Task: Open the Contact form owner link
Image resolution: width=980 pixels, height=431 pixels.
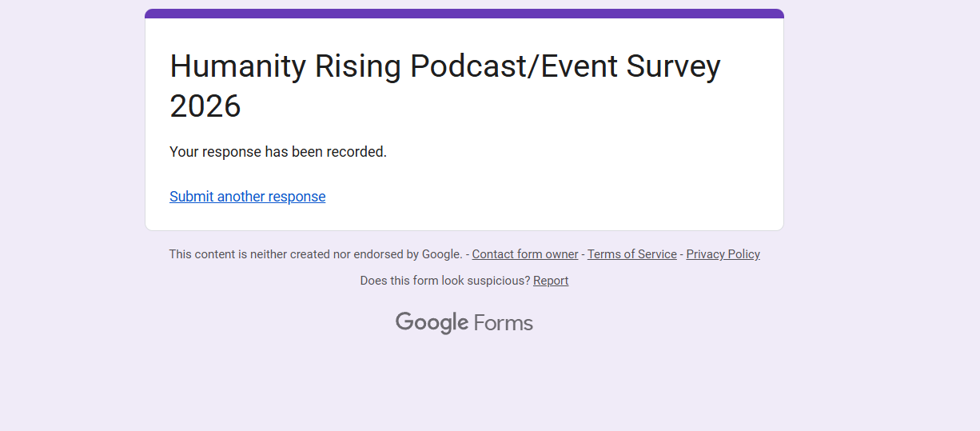Action: pos(524,254)
